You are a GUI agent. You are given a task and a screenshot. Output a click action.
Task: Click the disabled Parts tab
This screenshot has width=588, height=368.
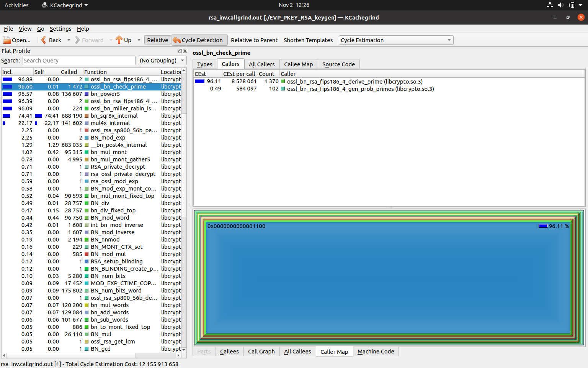point(204,352)
